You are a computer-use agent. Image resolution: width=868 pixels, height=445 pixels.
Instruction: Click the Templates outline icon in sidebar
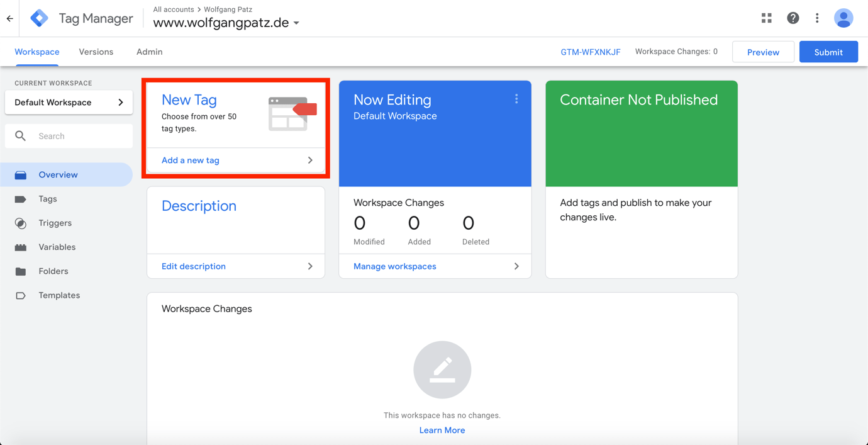[21, 295]
